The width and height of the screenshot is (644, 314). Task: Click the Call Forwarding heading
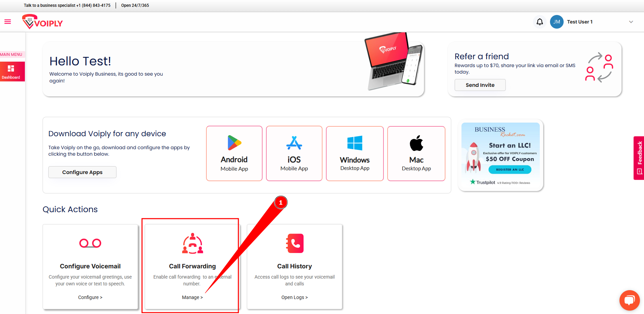pyautogui.click(x=192, y=266)
